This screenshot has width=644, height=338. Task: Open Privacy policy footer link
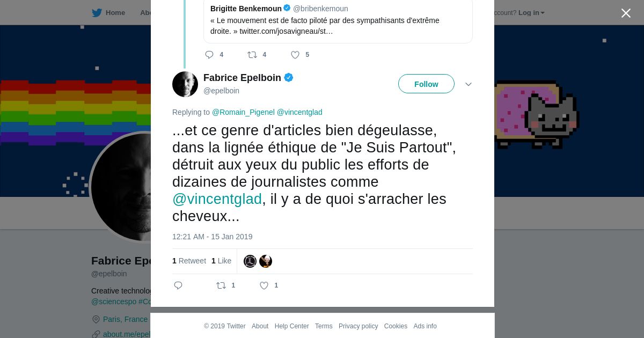coord(358,326)
